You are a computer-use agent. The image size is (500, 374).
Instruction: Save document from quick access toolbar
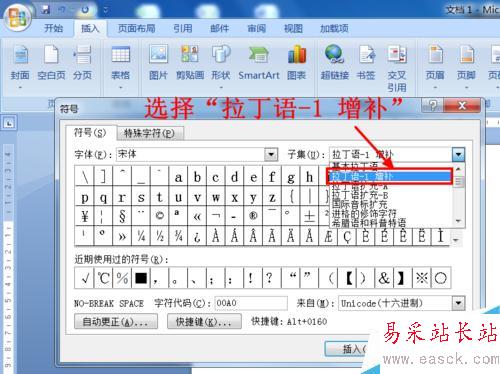click(x=45, y=10)
